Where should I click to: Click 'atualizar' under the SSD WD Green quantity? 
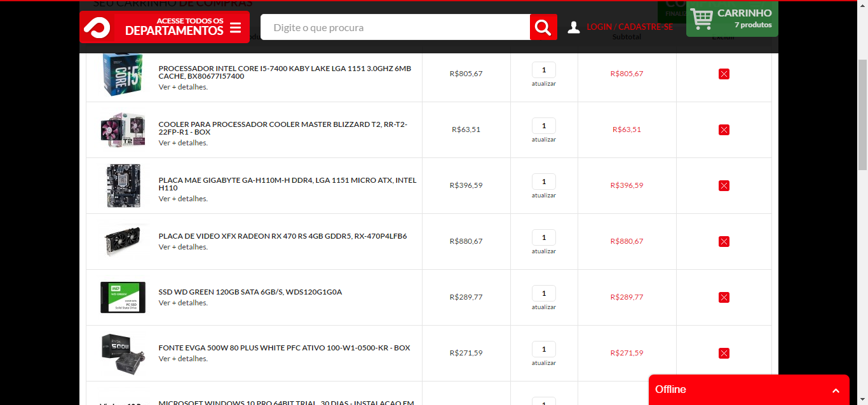[x=544, y=307]
